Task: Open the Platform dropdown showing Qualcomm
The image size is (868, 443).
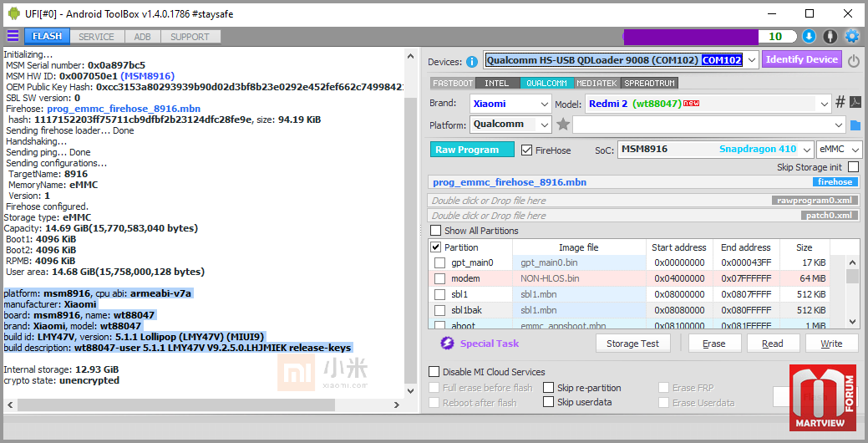Action: point(510,124)
